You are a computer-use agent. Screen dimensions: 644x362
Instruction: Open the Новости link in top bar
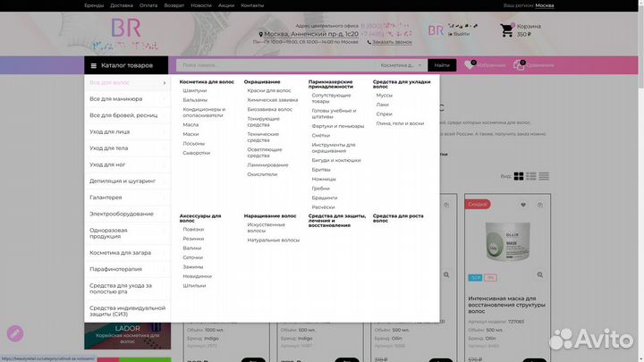coord(201,5)
